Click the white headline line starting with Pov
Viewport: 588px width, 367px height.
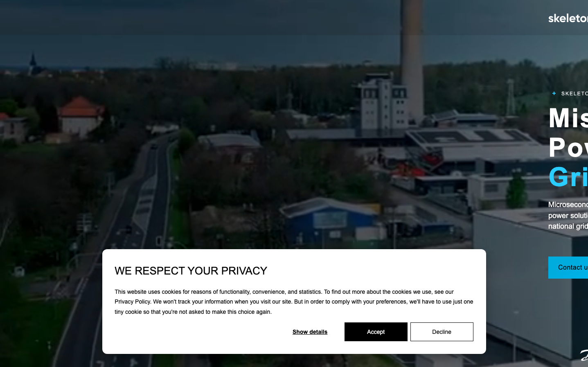pos(568,147)
